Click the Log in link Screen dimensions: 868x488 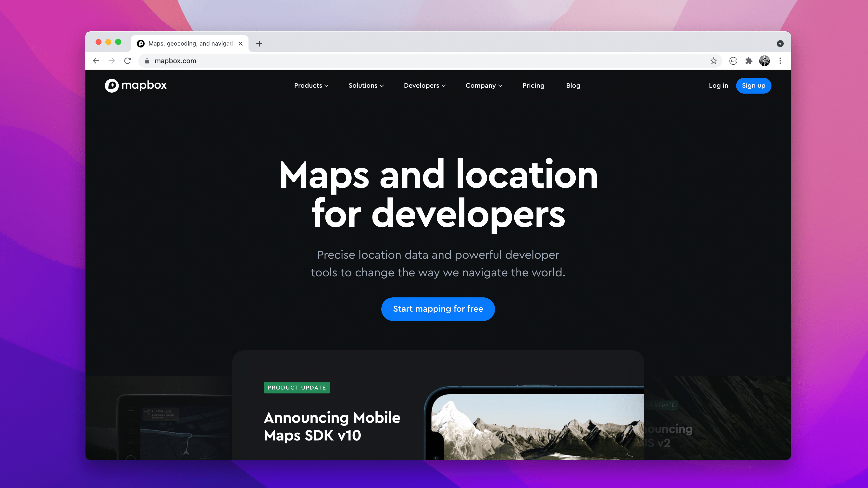click(718, 85)
